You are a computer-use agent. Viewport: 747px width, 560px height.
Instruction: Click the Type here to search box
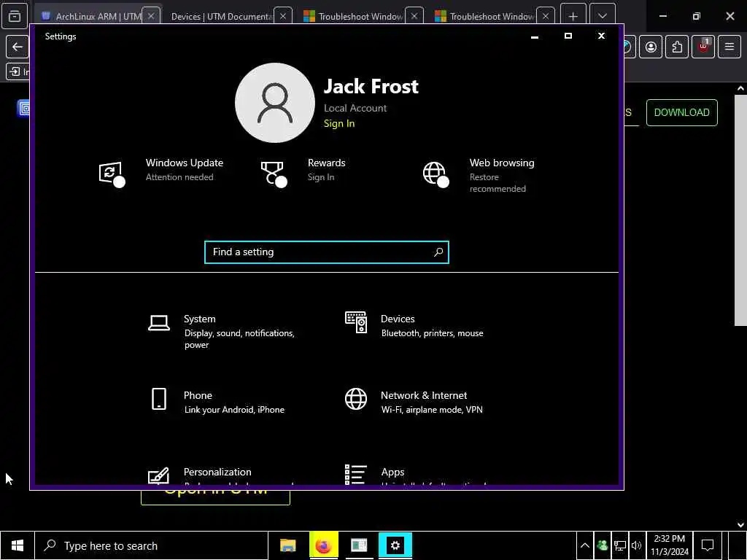pyautogui.click(x=152, y=545)
